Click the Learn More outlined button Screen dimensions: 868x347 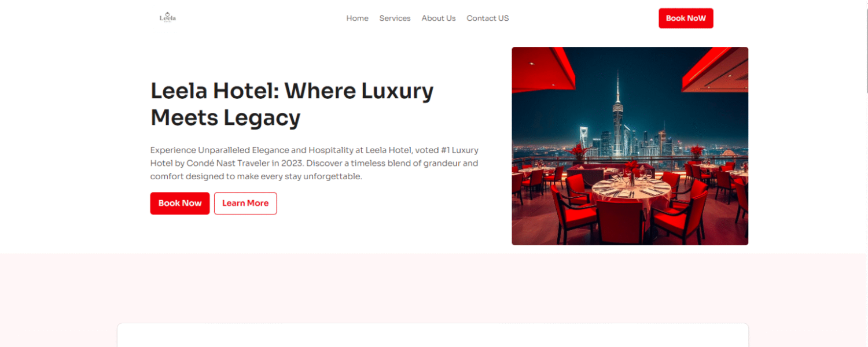click(245, 204)
